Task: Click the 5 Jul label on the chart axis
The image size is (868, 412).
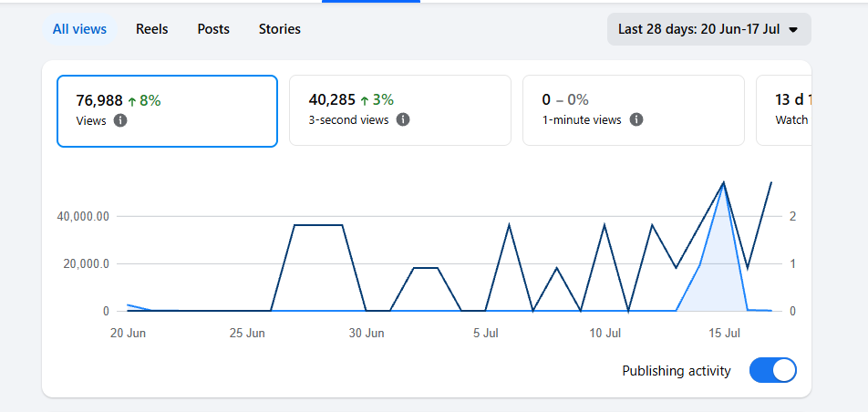Action: click(485, 334)
